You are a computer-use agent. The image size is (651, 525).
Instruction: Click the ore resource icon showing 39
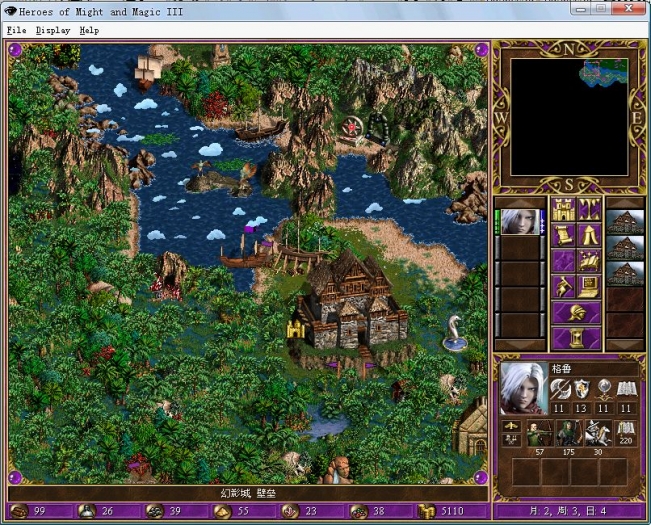[x=155, y=511]
